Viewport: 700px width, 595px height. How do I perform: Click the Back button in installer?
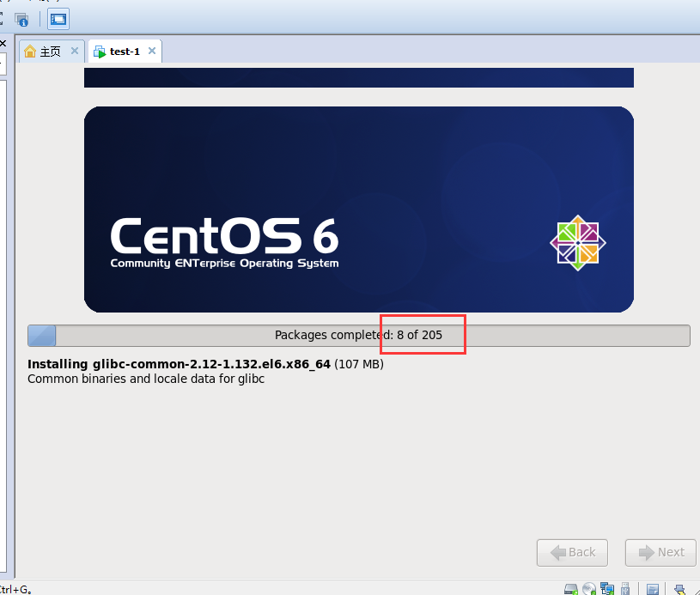572,553
